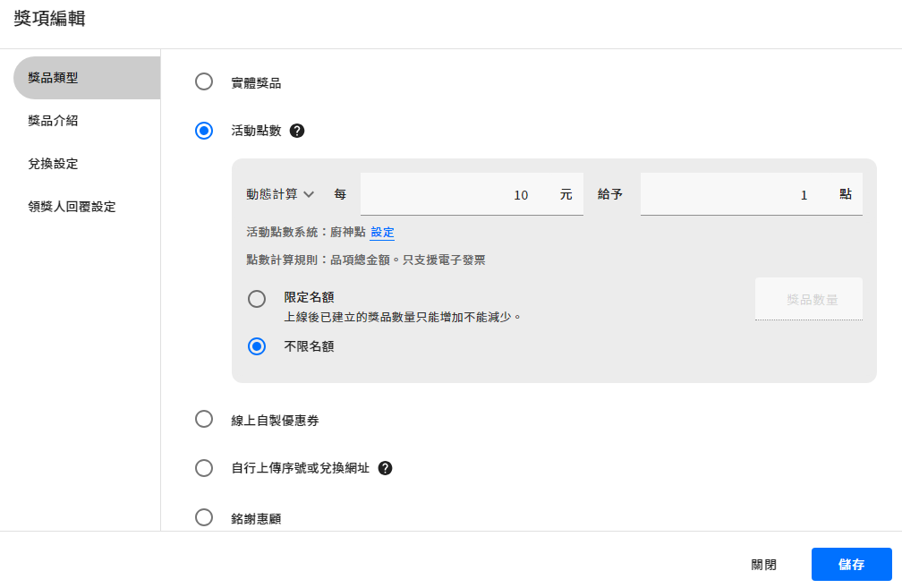Viewport: 902px width, 588px height.
Task: Select the 銘謝惠顧 radio option
Action: pos(204,517)
